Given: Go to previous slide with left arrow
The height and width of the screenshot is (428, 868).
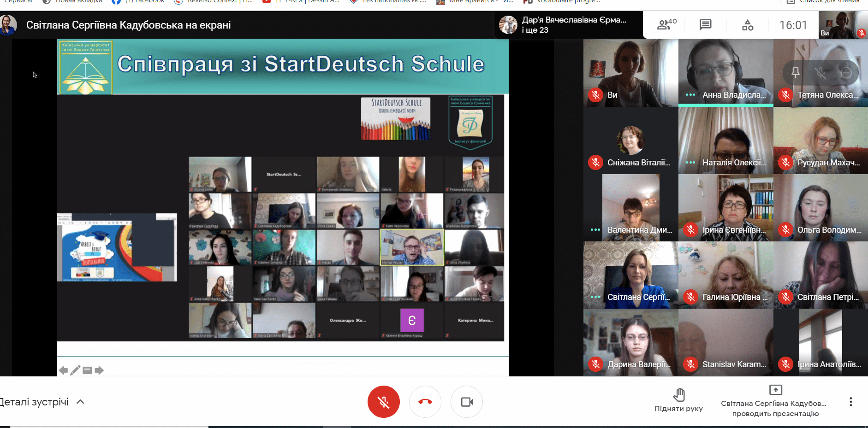Looking at the screenshot, I should pos(63,370).
